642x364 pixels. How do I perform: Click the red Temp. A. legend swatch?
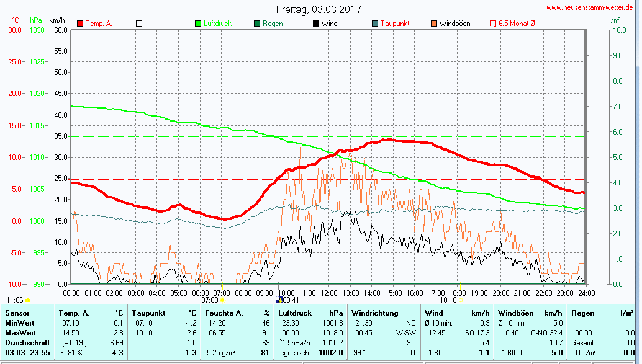pos(80,24)
